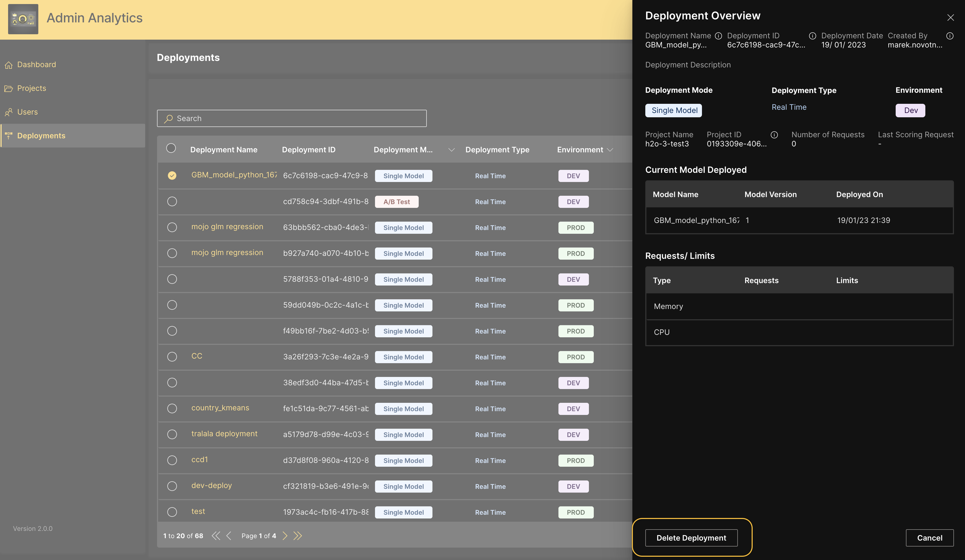Open the info icon next to Project ID
This screenshot has width=965, height=560.
(774, 135)
